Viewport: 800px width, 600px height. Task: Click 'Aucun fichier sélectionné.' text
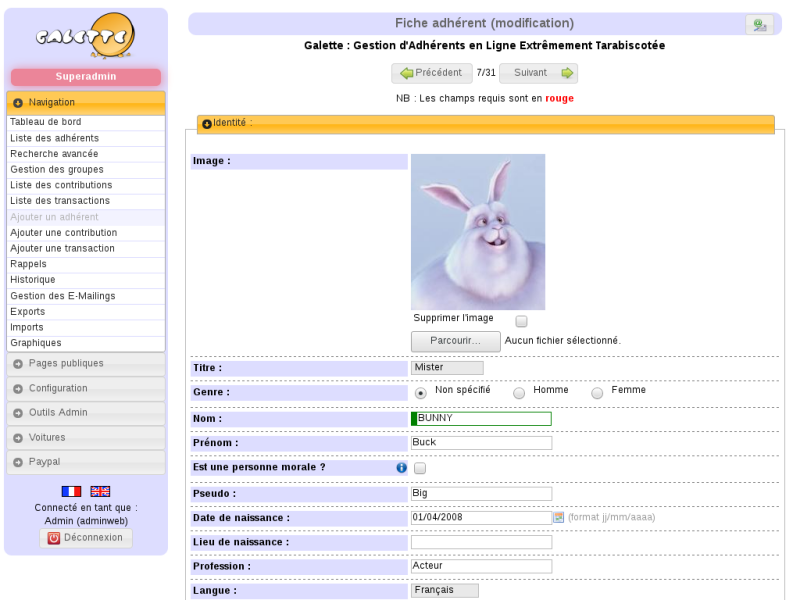tap(563, 341)
